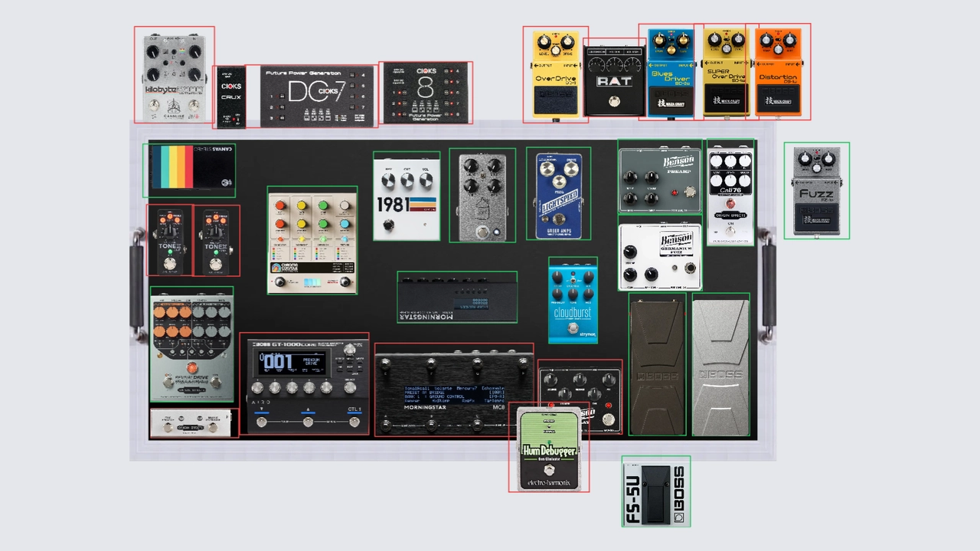Select the Caroline Kilobyte delay pedal
Image resolution: width=980 pixels, height=551 pixels.
[x=174, y=74]
